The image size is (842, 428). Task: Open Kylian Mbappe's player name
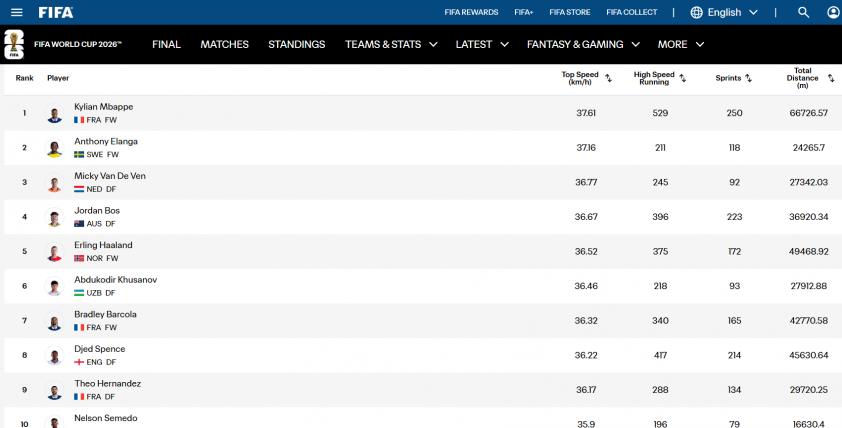104,107
